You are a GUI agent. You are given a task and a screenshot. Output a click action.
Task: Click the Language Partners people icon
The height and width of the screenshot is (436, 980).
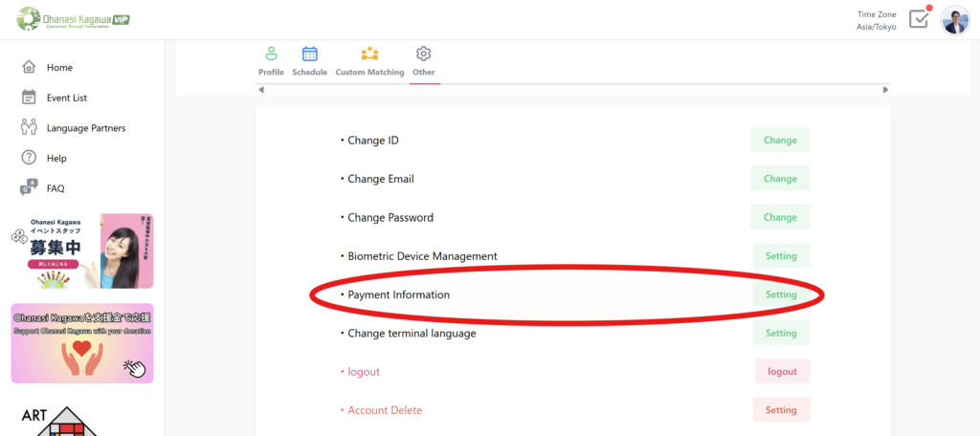[x=29, y=127]
